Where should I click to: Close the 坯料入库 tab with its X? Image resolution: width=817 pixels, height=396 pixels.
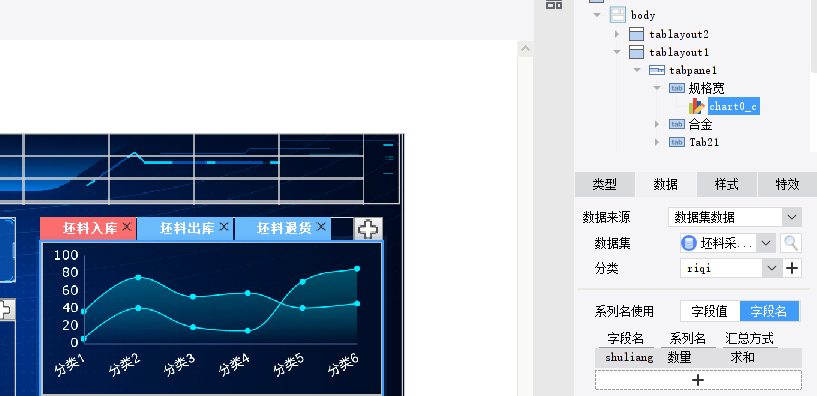click(127, 227)
